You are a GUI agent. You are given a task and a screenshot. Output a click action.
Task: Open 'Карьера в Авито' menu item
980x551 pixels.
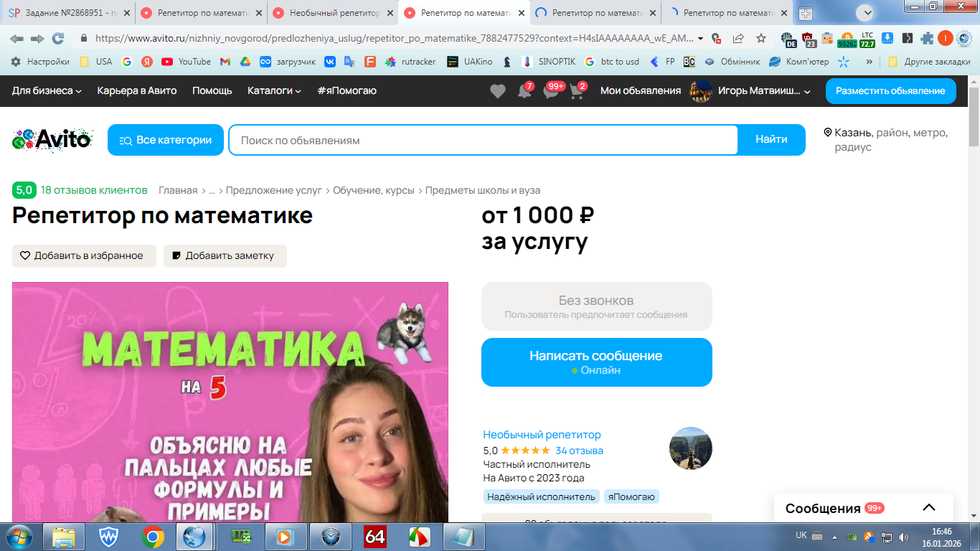(x=137, y=91)
